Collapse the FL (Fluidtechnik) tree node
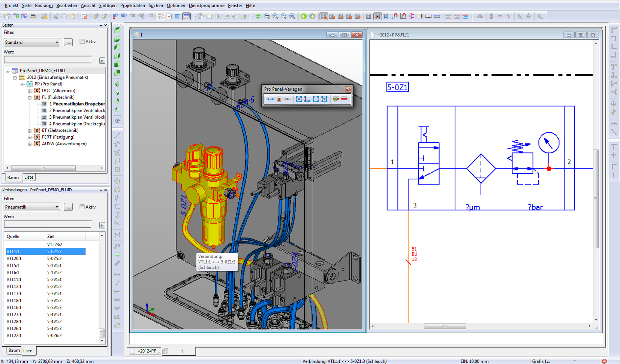The width and height of the screenshot is (620, 364). click(30, 97)
